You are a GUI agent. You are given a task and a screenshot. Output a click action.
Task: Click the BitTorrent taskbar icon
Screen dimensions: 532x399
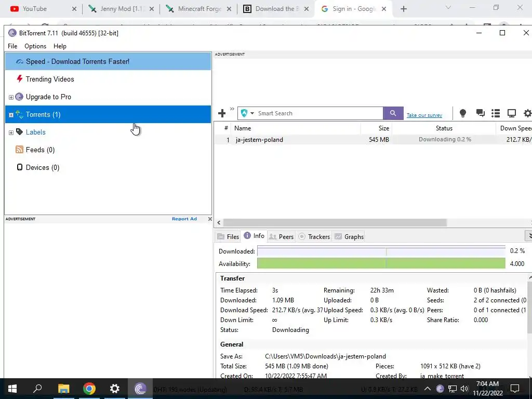[x=140, y=389]
